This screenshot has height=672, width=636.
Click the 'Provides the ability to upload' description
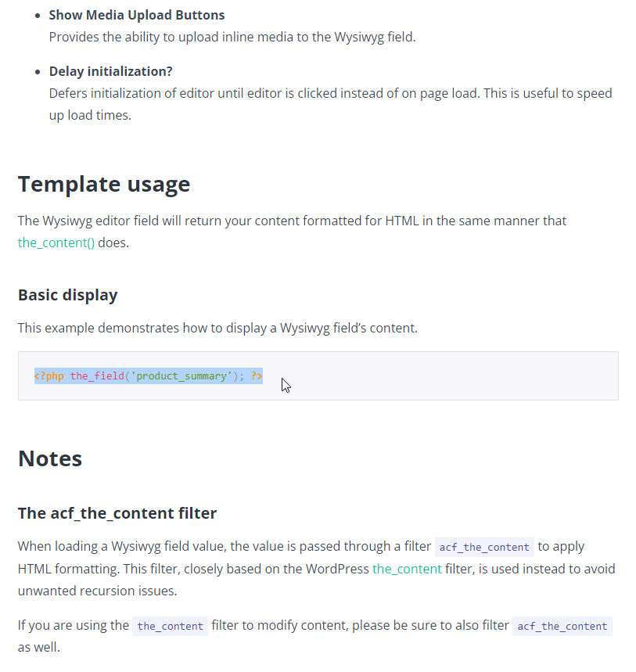[x=232, y=37]
